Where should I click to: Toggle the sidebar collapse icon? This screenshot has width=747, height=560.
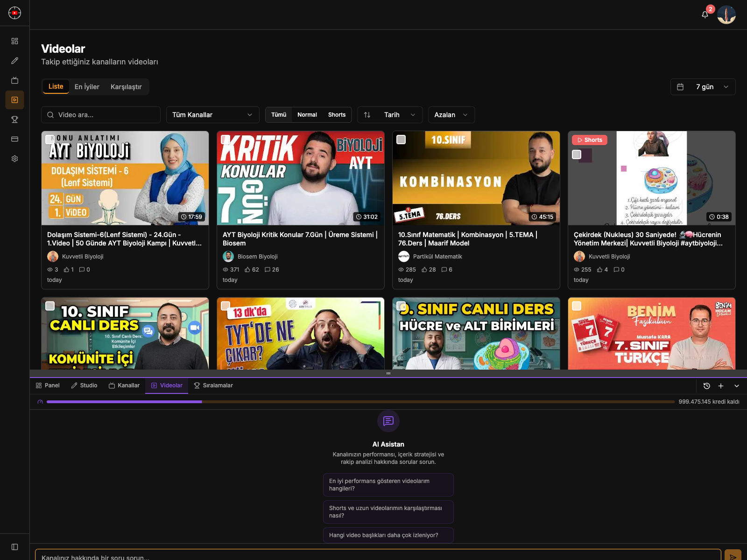pos(14,547)
